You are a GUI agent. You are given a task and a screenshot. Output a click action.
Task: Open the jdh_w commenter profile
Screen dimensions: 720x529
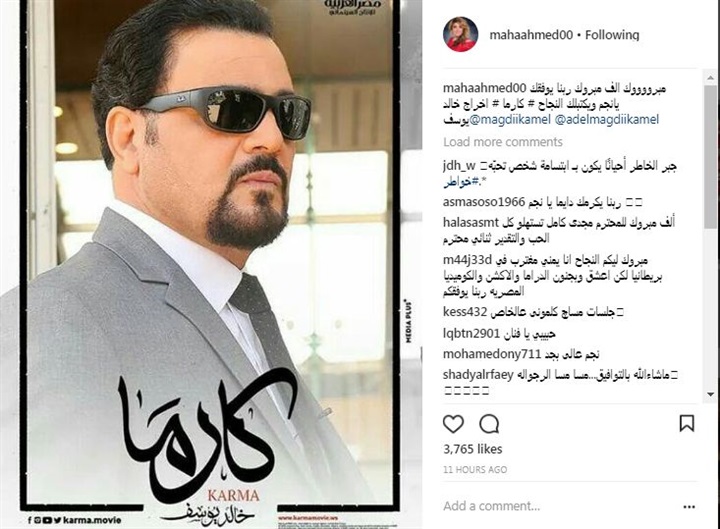[x=460, y=166]
